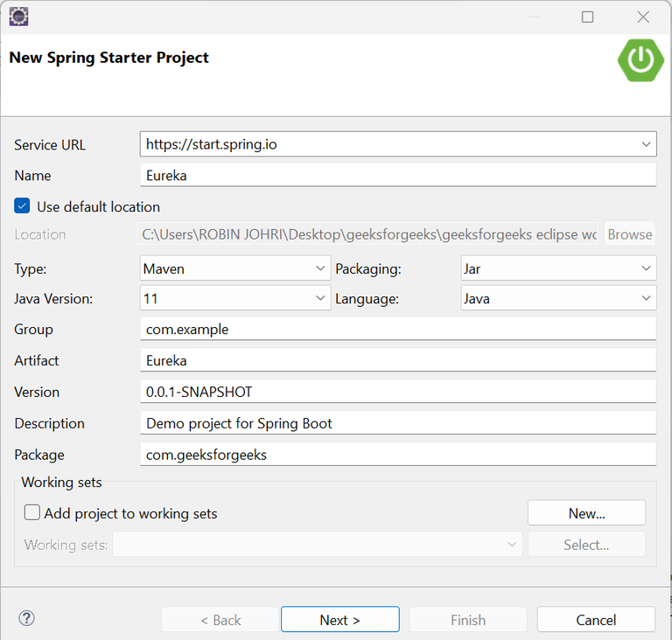Click the Artifact text field
Screen dimensions: 672x640
pos(397,360)
